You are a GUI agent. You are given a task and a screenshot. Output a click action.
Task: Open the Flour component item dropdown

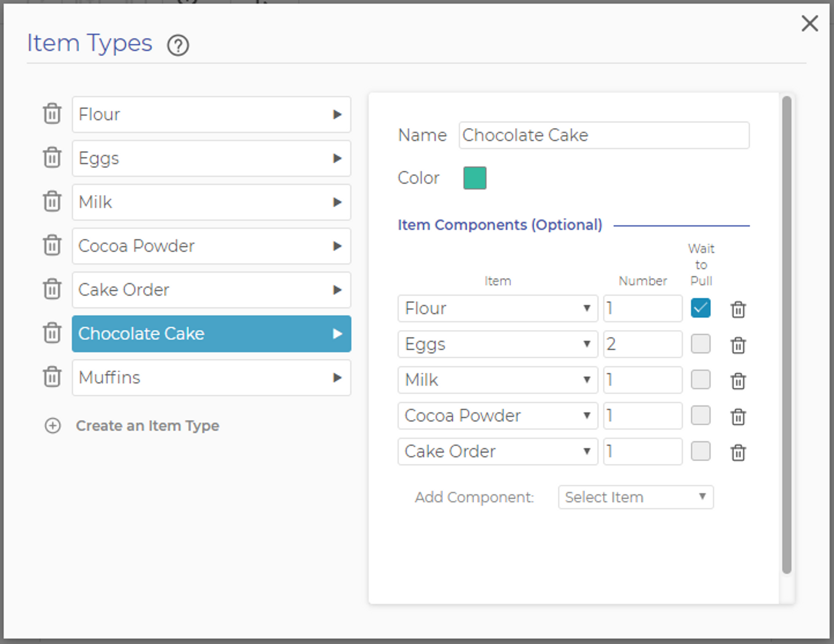click(497, 308)
